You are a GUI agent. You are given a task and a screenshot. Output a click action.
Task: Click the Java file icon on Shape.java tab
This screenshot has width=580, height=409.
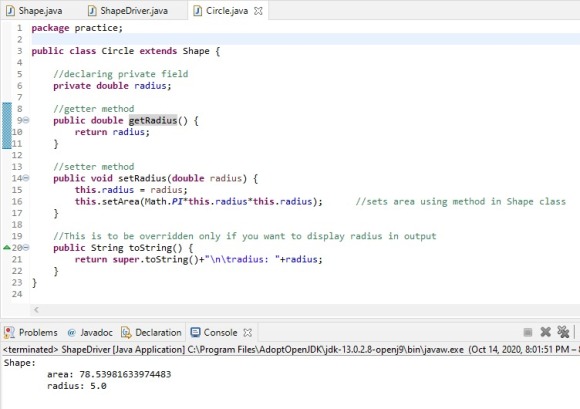(x=10, y=11)
